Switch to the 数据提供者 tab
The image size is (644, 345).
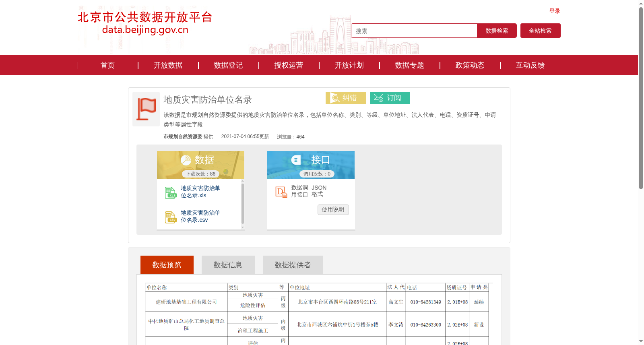click(x=293, y=265)
